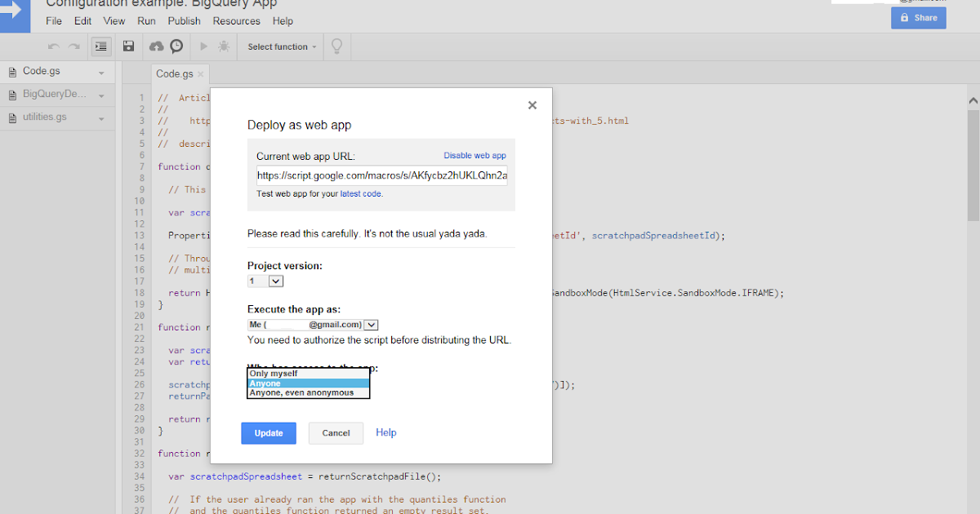The image size is (980, 514).
Task: Click the Code.gs file icon in sidebar
Action: [11, 71]
